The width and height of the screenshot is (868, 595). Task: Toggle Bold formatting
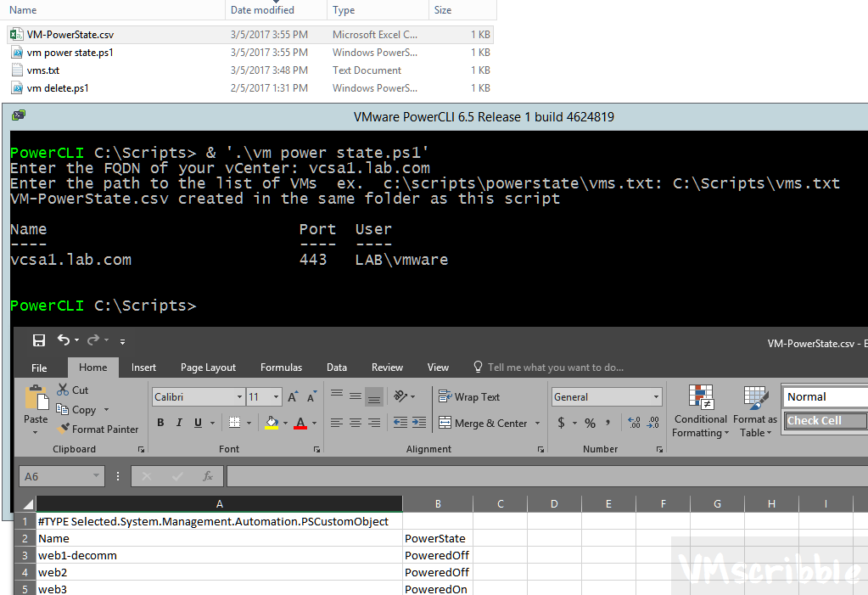click(160, 423)
